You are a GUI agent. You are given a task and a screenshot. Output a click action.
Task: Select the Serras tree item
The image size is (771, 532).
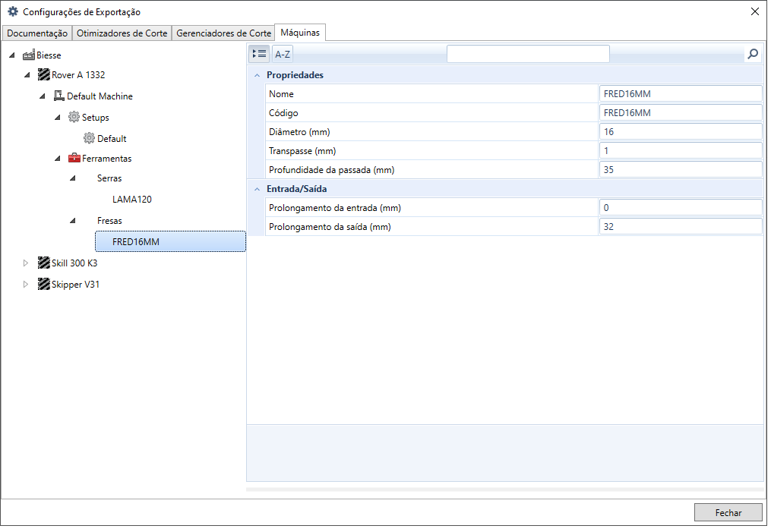click(x=109, y=178)
